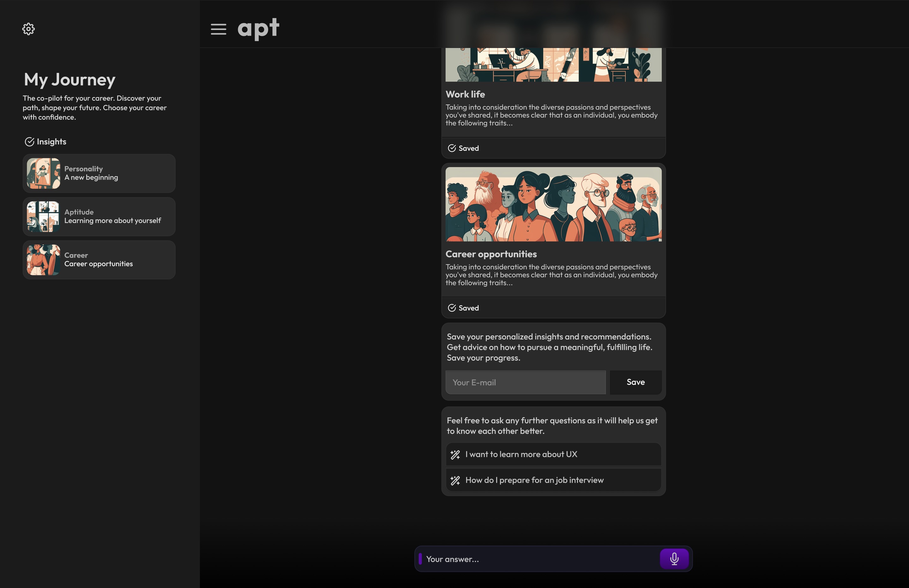This screenshot has width=909, height=588.
Task: Click the Career opportunities description paragraph
Action: click(551, 275)
